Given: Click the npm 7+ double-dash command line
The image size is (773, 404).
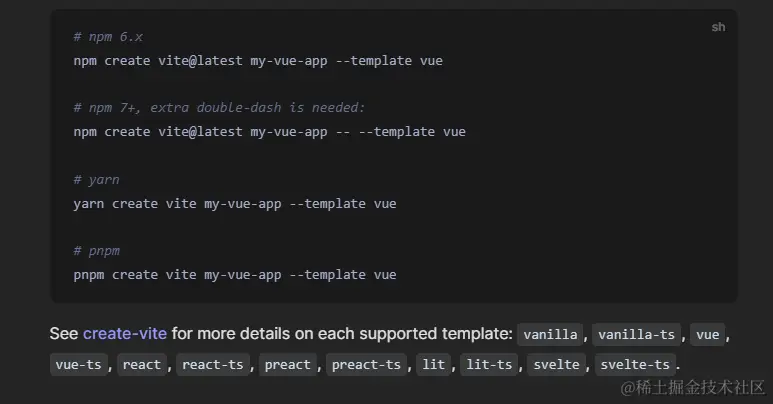Looking at the screenshot, I should click(x=269, y=132).
